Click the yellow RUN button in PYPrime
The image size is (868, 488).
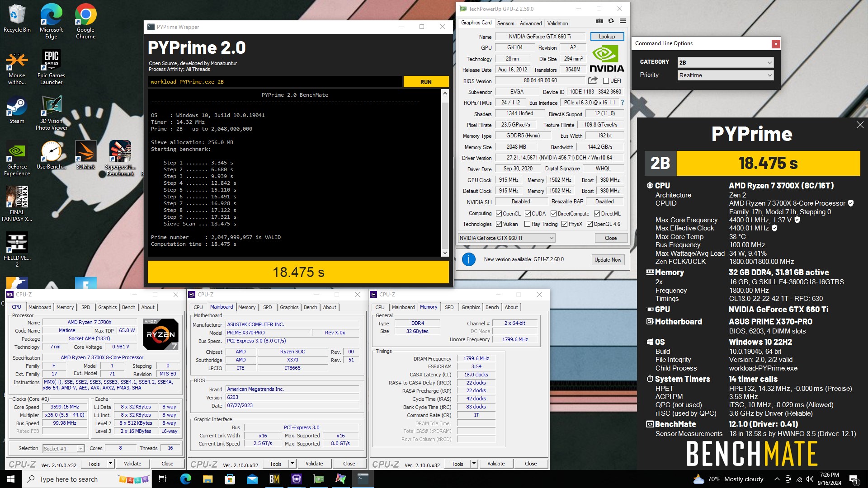click(x=426, y=82)
